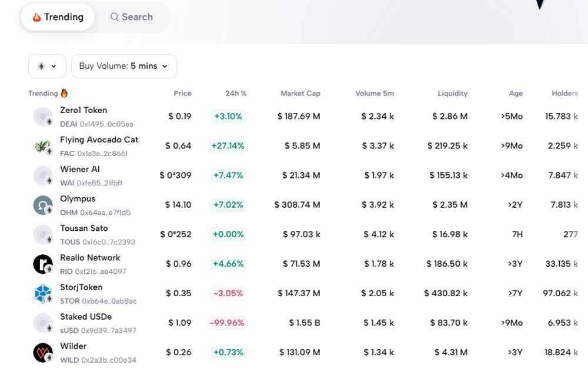Click the +3.10% change badge
This screenshot has width=588, height=368.
[228, 117]
